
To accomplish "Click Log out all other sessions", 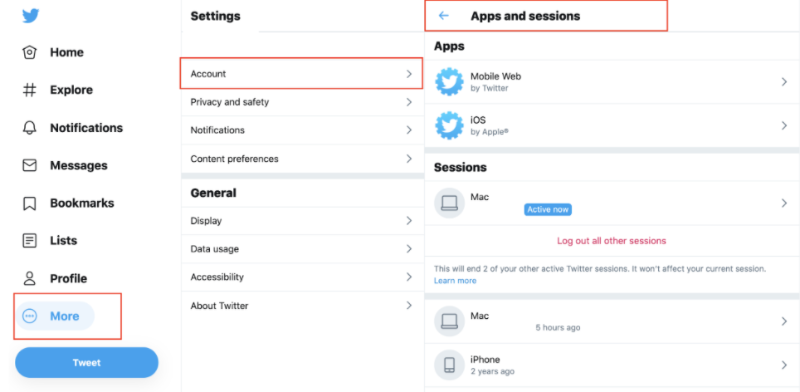I will (x=611, y=240).
